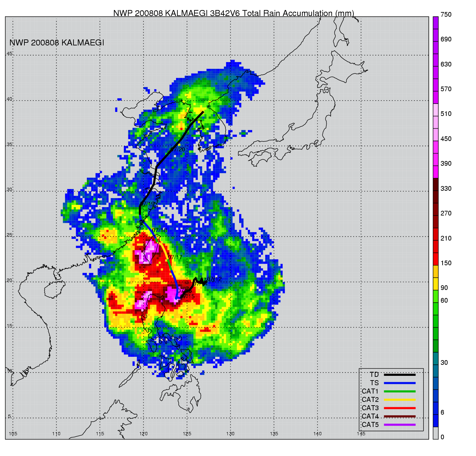Click the 45 latitude axis label
The width and height of the screenshot is (476, 456).
coord(9,54)
